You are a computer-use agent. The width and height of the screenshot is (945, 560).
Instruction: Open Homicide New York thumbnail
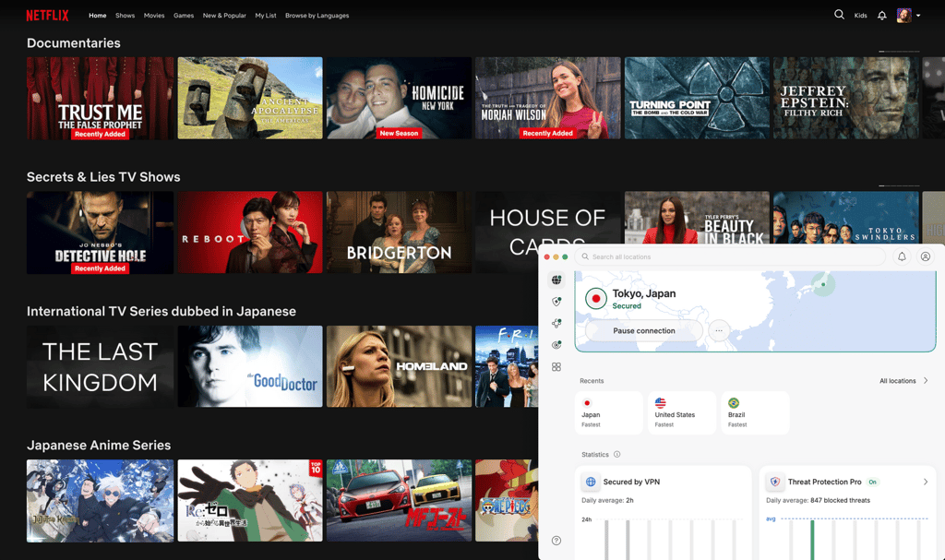pos(399,99)
